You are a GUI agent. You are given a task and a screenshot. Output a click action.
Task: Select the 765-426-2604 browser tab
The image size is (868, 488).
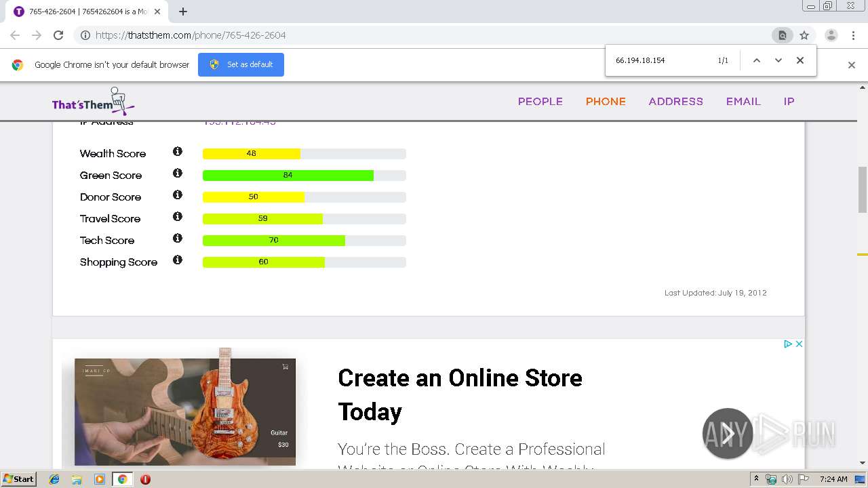(87, 12)
